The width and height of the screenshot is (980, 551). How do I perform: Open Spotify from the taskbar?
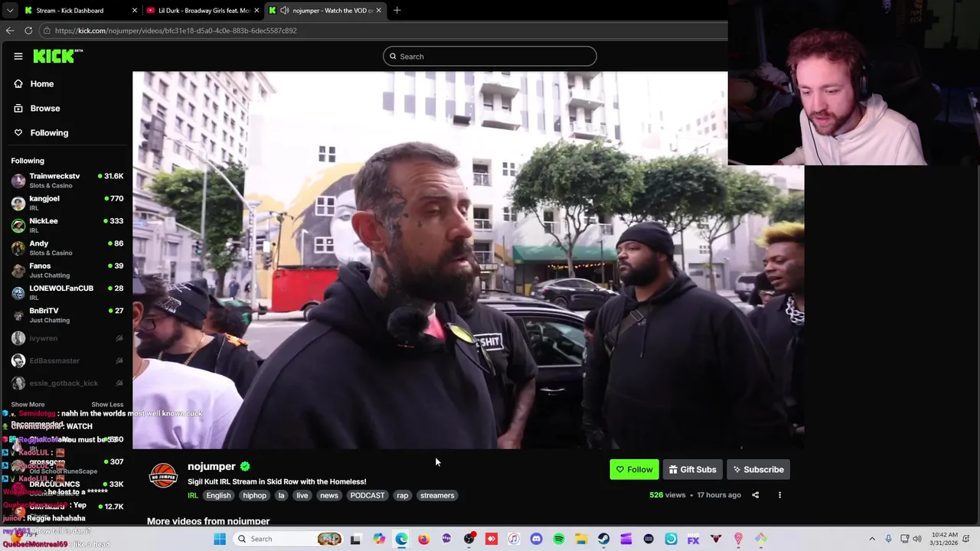click(559, 539)
